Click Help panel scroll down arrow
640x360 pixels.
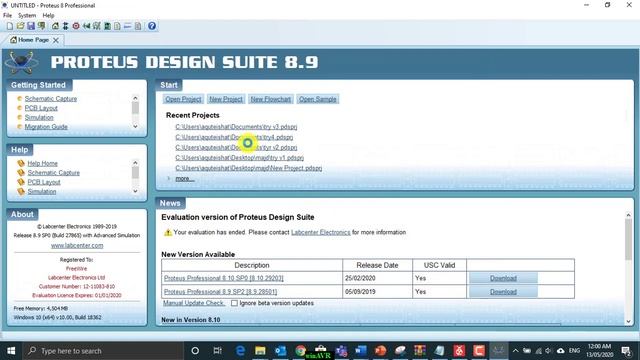coord(135,191)
